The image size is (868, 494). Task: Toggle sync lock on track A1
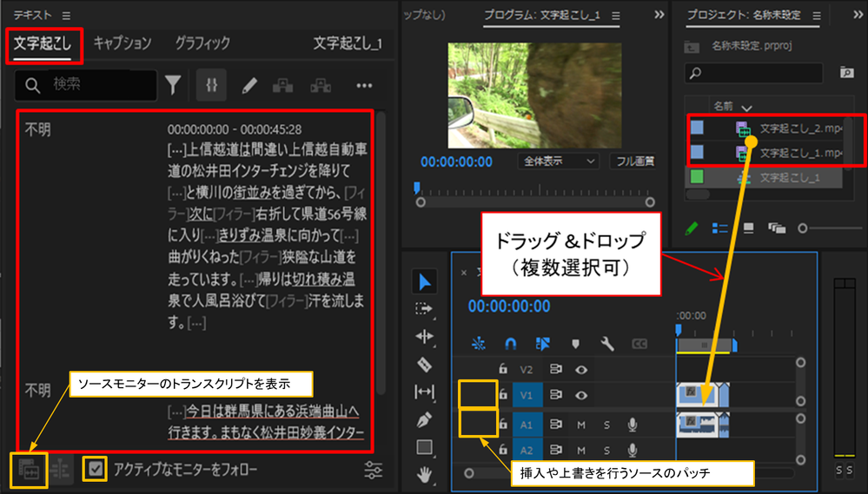tap(555, 425)
